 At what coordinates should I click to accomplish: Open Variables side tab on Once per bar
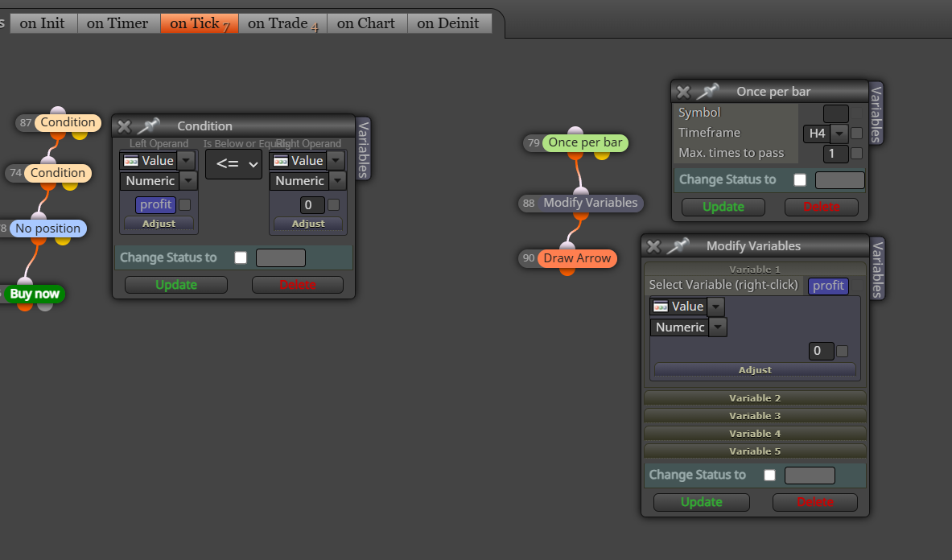pyautogui.click(x=876, y=114)
